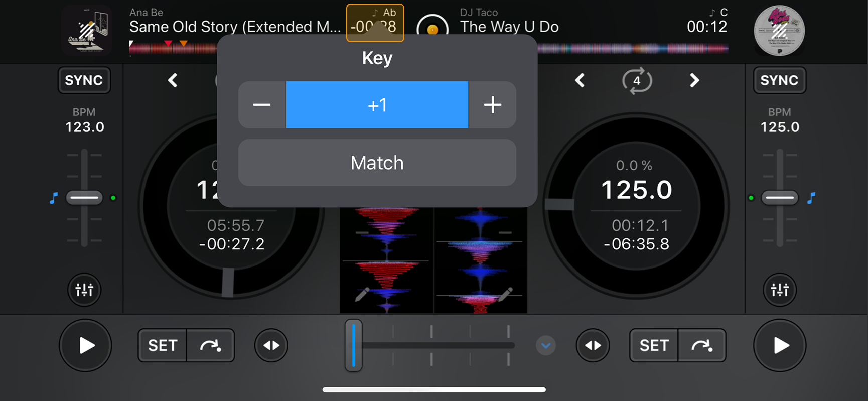868x401 pixels.
Task: Expand the blue chevron beside the crossfader
Action: [546, 345]
